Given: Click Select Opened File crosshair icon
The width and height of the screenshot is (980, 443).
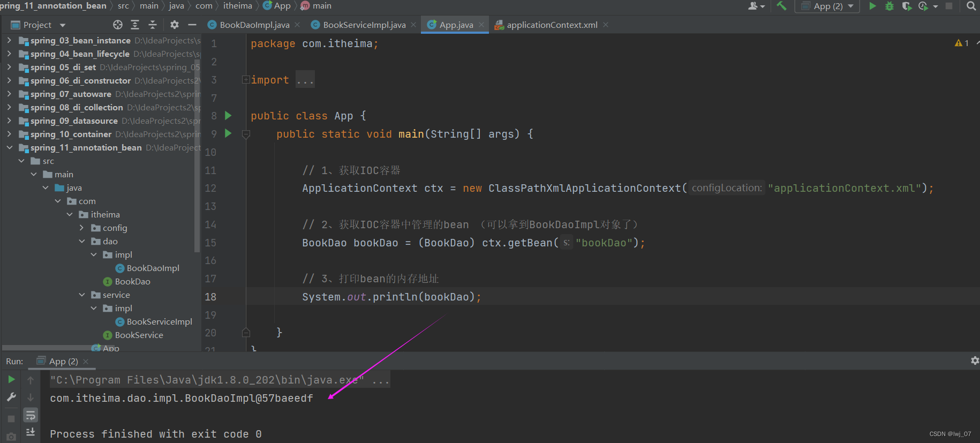Looking at the screenshot, I should (118, 25).
